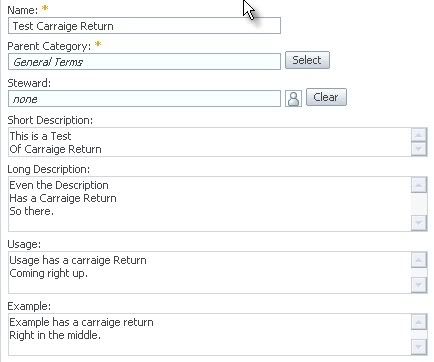Click Long Description scrollbar up arrow
Viewport: 434px width, 362px height.
(x=419, y=185)
